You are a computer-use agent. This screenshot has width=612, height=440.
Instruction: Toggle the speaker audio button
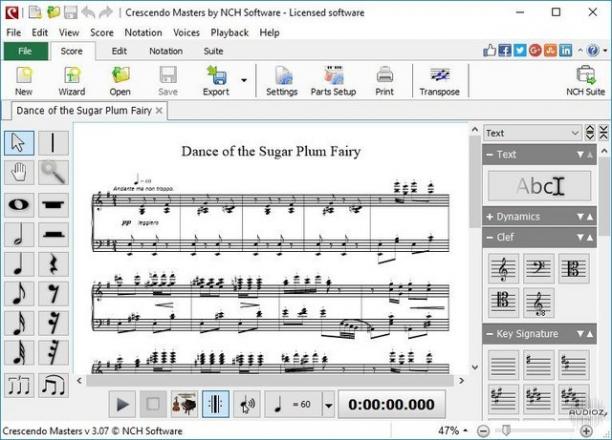[247, 404]
